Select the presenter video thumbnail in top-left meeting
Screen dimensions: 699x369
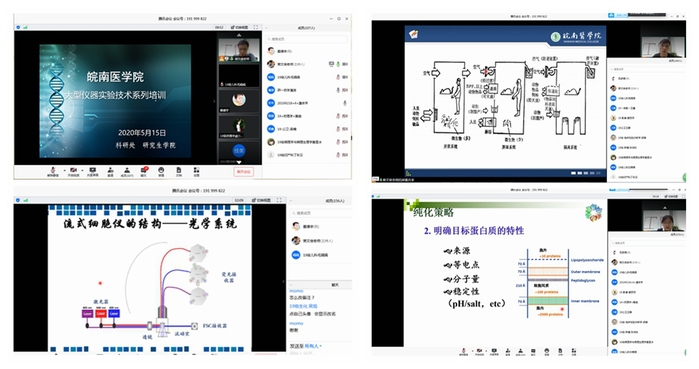point(239,50)
